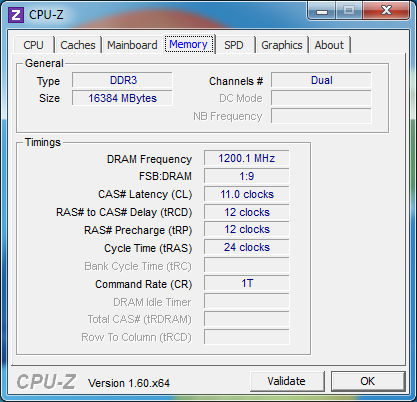The width and height of the screenshot is (417, 402).
Task: Click the Cycle Time 24 clocks field
Action: (x=247, y=247)
